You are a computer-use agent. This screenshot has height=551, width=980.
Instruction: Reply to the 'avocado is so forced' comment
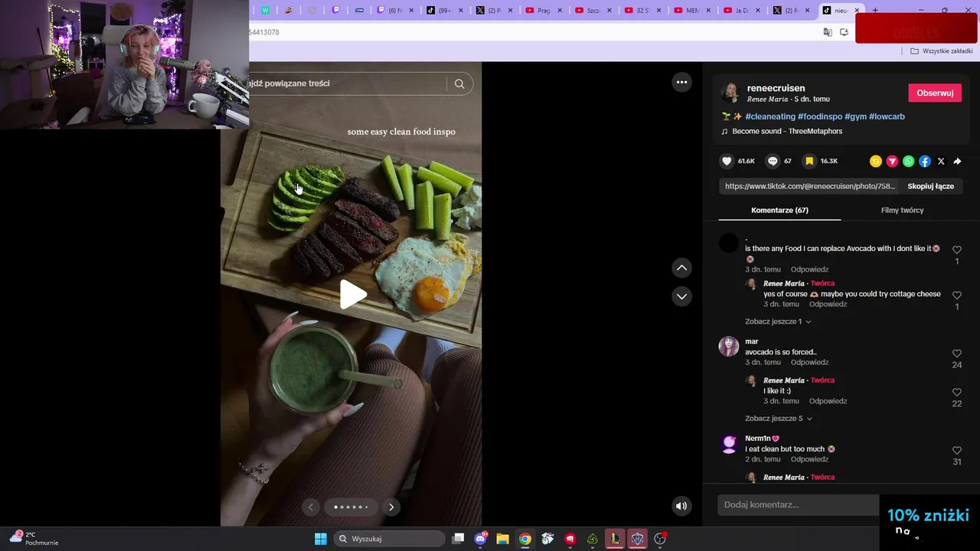[x=809, y=362]
